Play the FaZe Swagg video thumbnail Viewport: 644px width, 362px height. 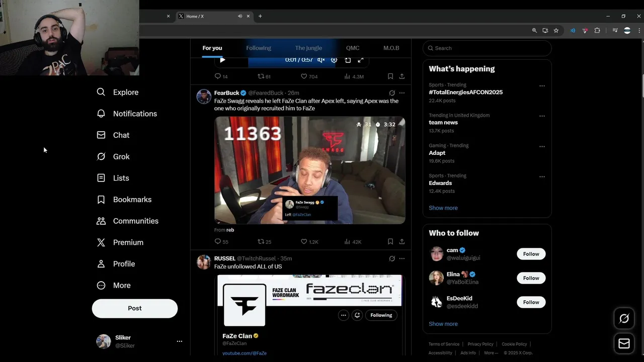tap(310, 170)
